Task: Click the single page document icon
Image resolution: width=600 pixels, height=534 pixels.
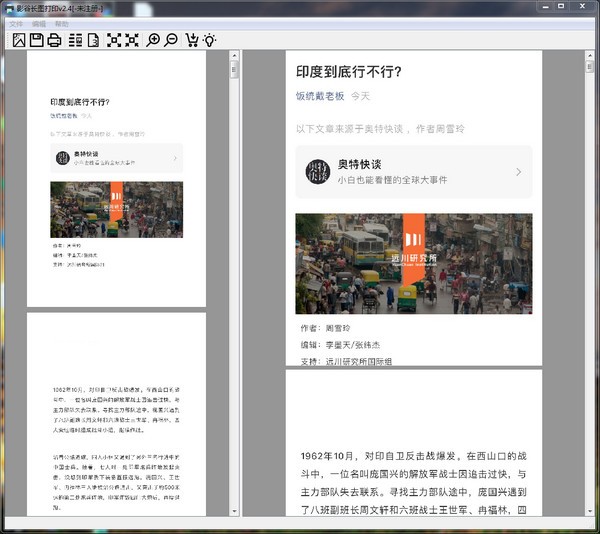Action: point(93,40)
